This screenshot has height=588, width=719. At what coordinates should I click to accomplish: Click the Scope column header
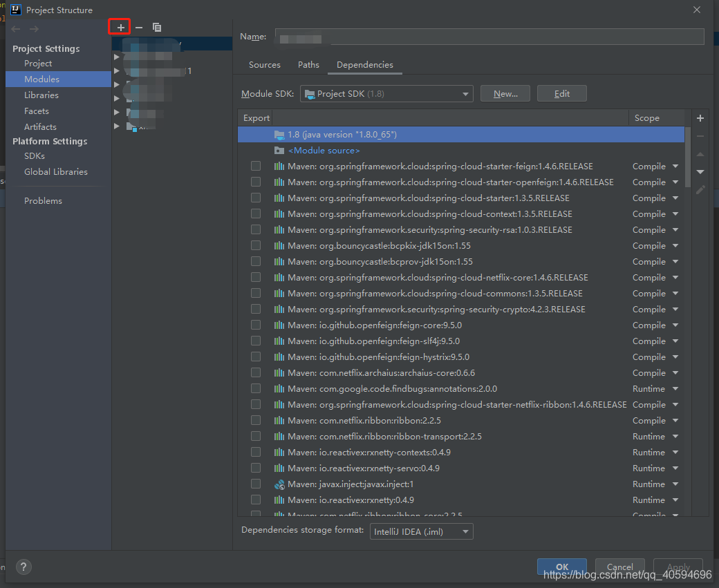[x=647, y=117]
